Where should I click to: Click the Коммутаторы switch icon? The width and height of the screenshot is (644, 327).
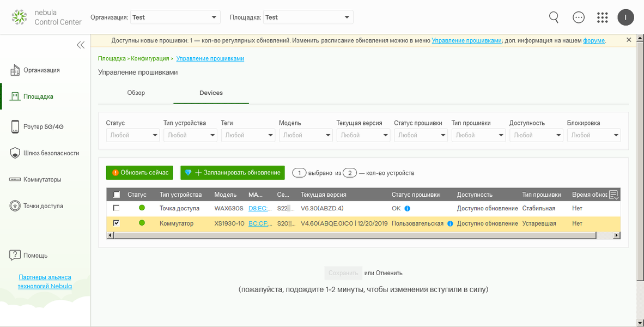click(15, 179)
